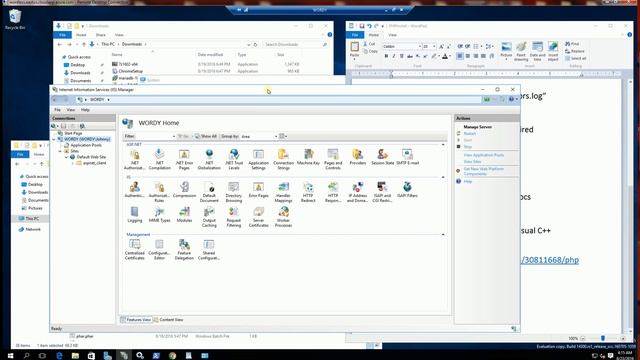Open IIS Manager Help menu

(x=85, y=110)
